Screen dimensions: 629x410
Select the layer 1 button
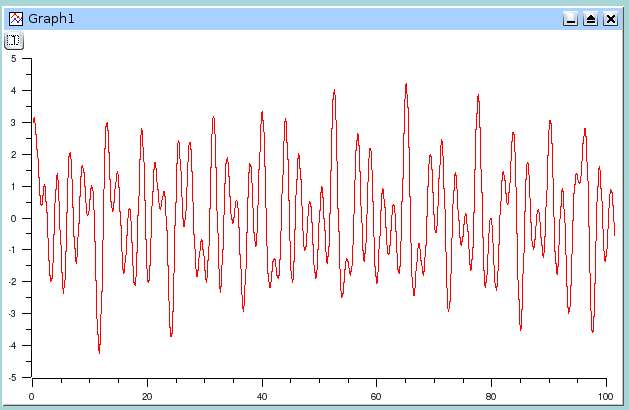coord(13,41)
